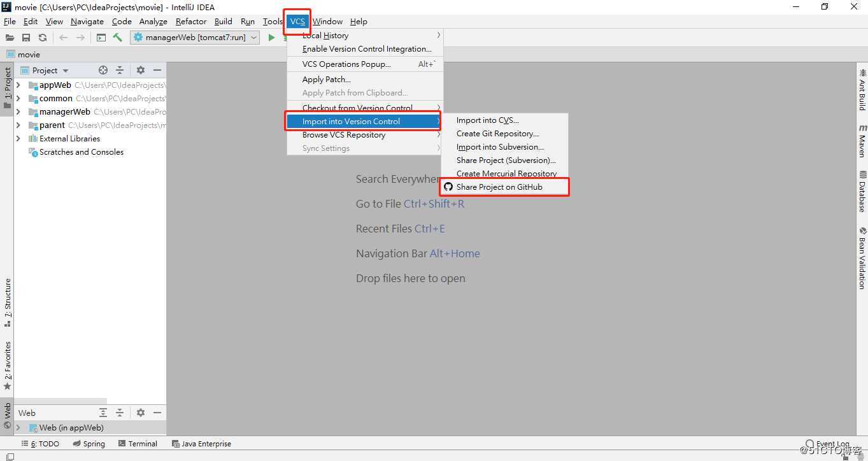The height and width of the screenshot is (461, 868).
Task: Choose Create Mercurial Repository item
Action: tap(504, 173)
